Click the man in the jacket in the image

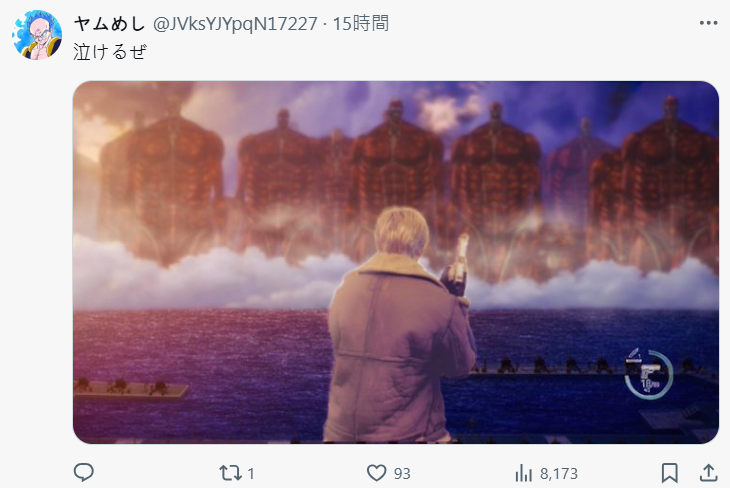[x=399, y=326]
